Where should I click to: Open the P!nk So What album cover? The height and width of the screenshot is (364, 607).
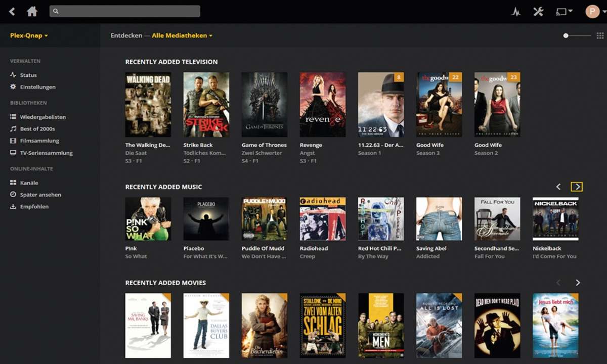[x=148, y=219]
